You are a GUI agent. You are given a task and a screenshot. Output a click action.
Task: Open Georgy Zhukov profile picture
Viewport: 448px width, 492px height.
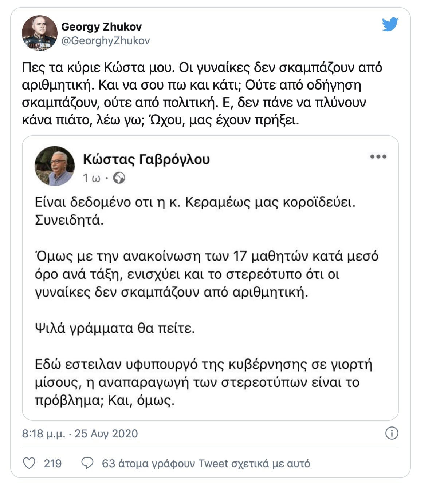click(x=40, y=33)
